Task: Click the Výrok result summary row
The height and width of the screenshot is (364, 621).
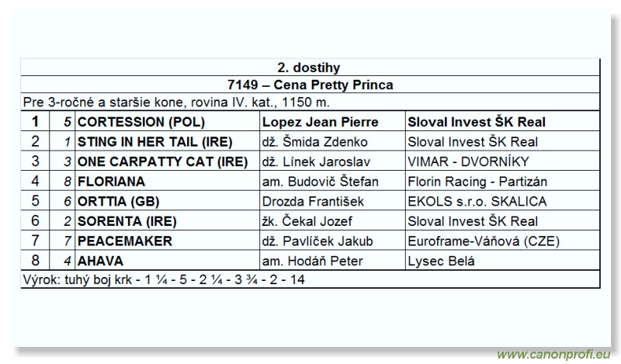Action: pyautogui.click(x=163, y=279)
